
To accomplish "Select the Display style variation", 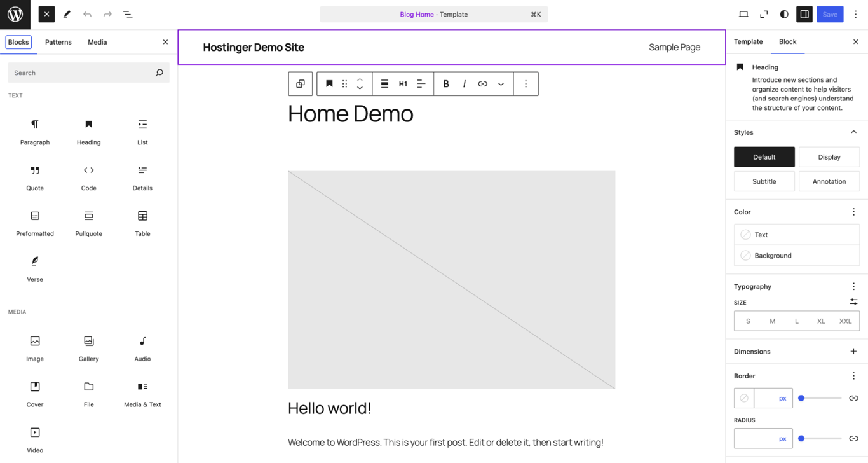I will pyautogui.click(x=829, y=156).
